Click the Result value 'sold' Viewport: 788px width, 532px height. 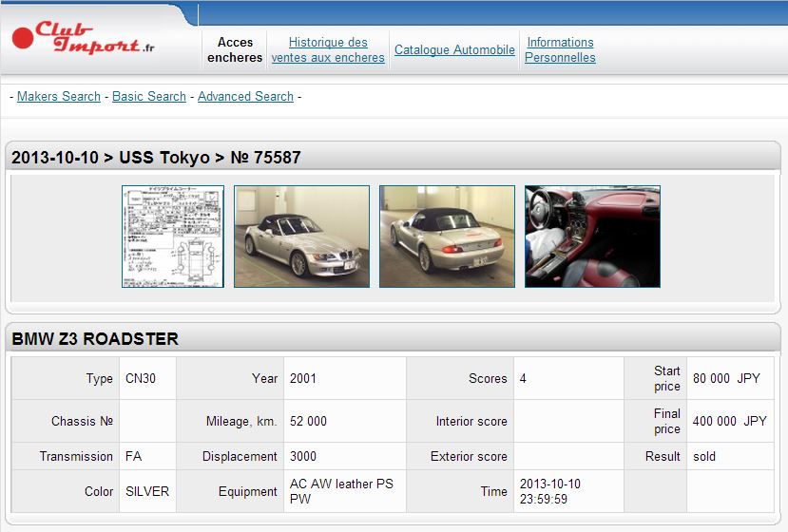click(704, 456)
